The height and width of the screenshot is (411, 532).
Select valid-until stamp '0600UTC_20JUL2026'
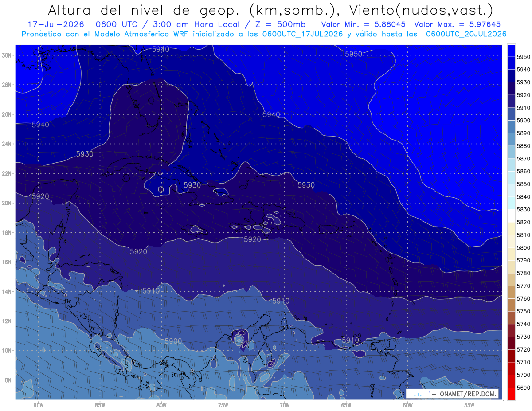coord(466,34)
